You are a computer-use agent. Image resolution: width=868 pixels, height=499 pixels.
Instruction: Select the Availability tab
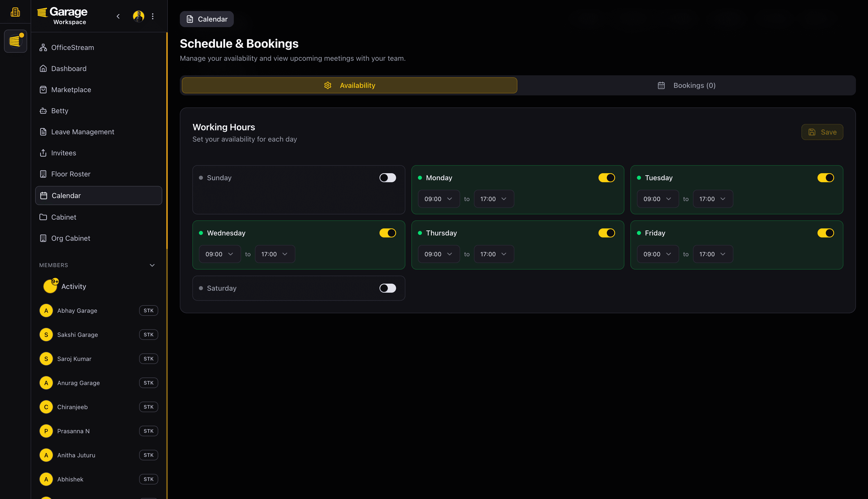click(349, 85)
